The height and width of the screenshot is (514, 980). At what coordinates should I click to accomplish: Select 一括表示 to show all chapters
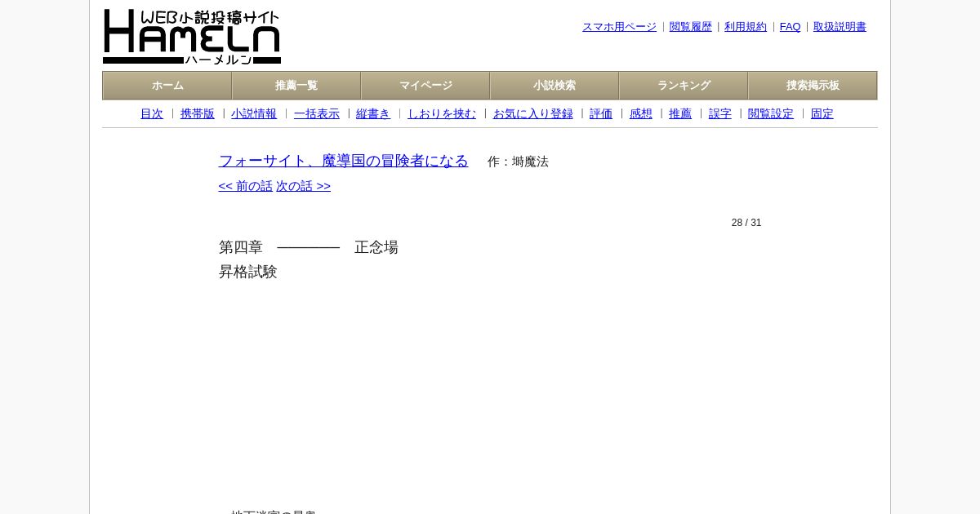tap(317, 114)
